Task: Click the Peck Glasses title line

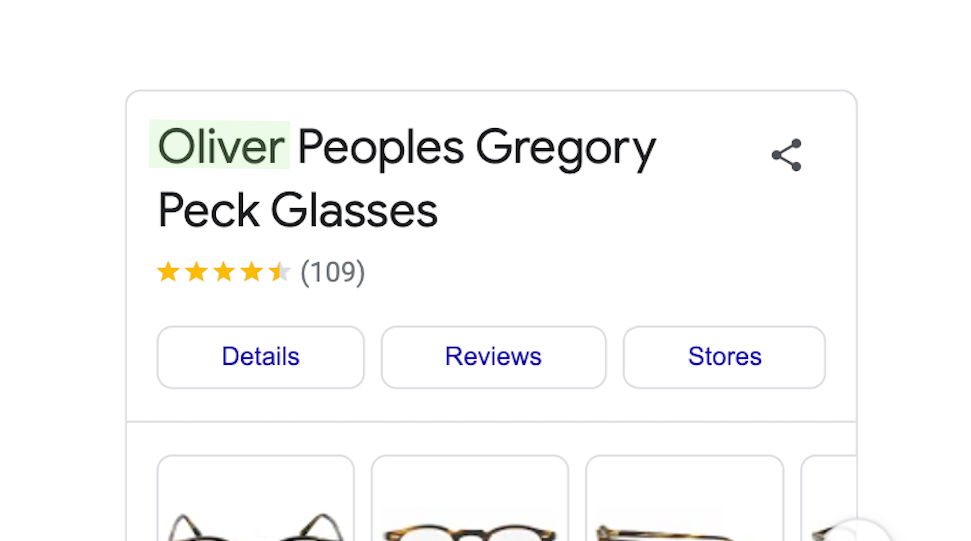Action: [x=298, y=210]
